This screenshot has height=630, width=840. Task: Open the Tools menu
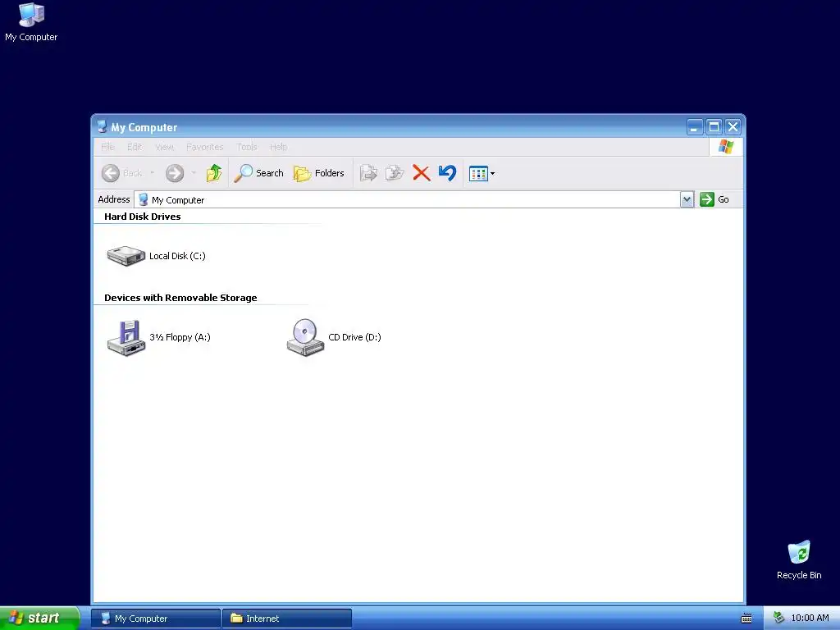click(246, 147)
